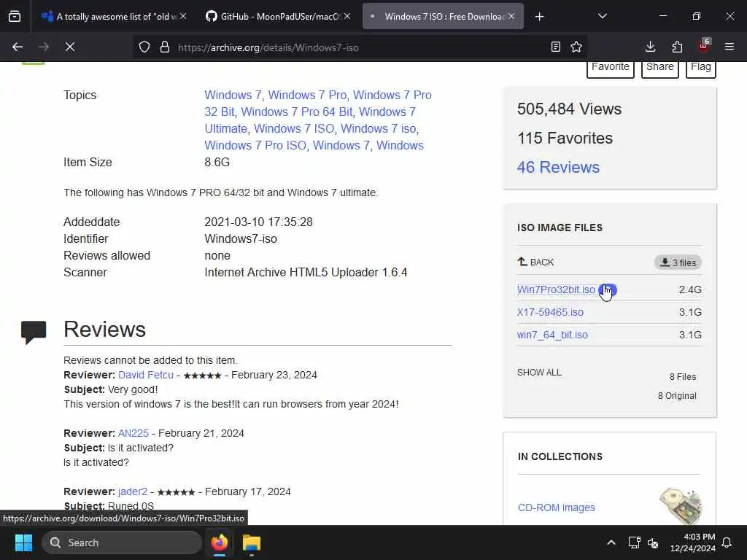Viewport: 747px width, 560px height.
Task: Open File Explorer from taskbar
Action: [x=252, y=542]
